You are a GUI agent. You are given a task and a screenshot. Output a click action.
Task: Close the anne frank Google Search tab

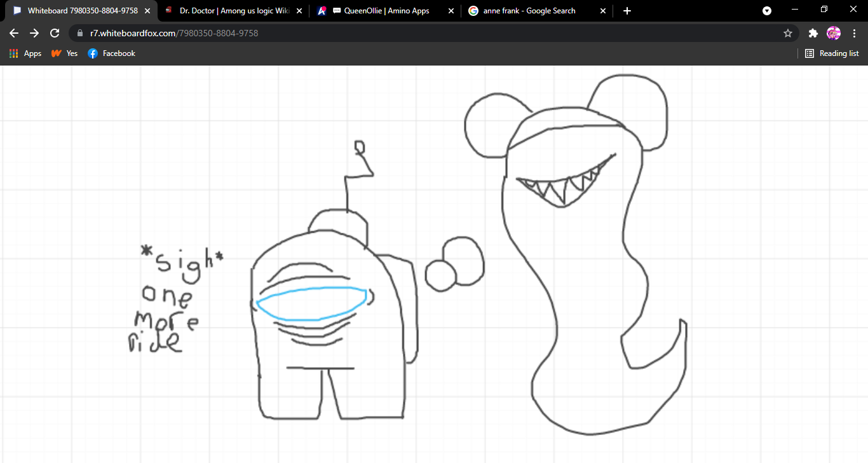pos(602,11)
